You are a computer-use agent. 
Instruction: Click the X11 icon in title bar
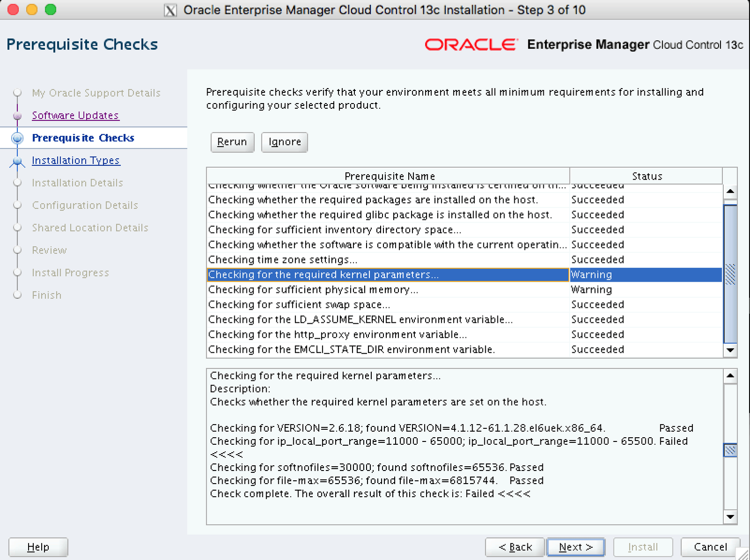171,10
